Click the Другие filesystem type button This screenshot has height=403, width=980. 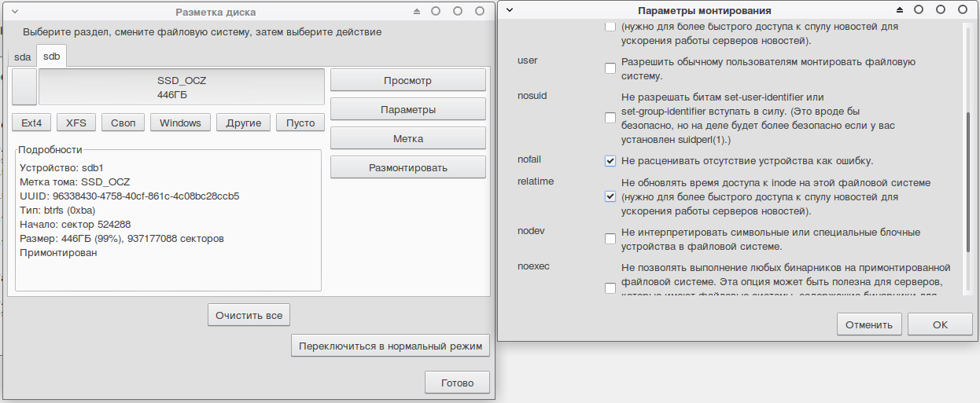point(243,123)
